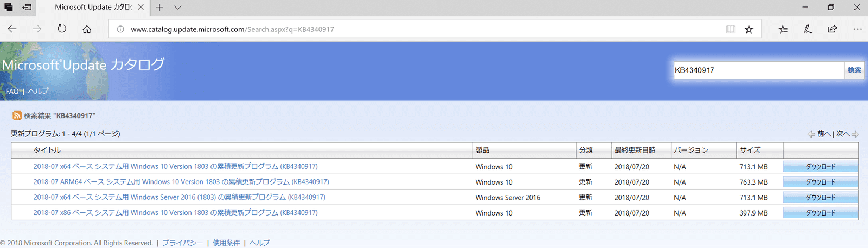Screen dimensions: 868x248
Task: Click the share page icon
Action: 832,29
